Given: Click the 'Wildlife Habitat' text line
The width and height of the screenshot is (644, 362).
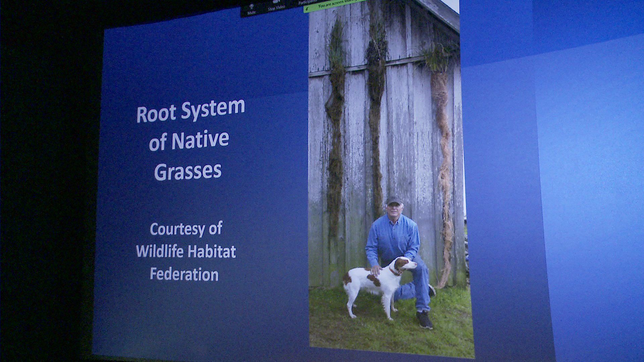Looking at the screenshot, I should pyautogui.click(x=186, y=251).
